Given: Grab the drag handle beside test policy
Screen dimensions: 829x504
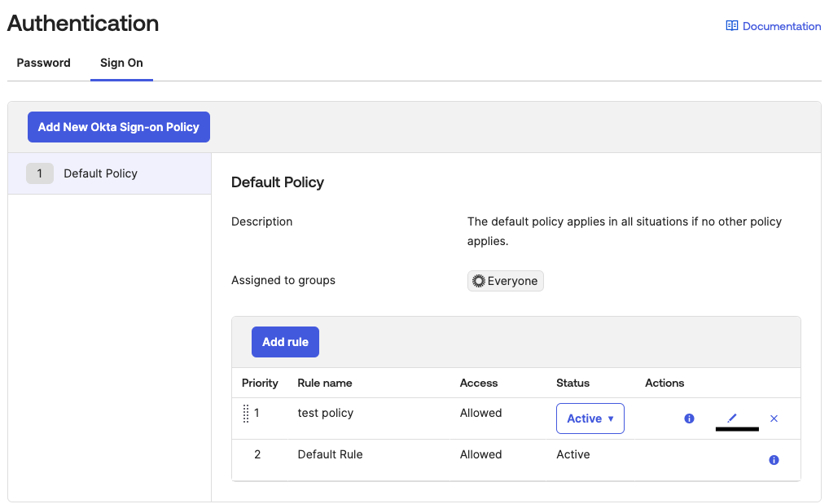Looking at the screenshot, I should [x=246, y=414].
